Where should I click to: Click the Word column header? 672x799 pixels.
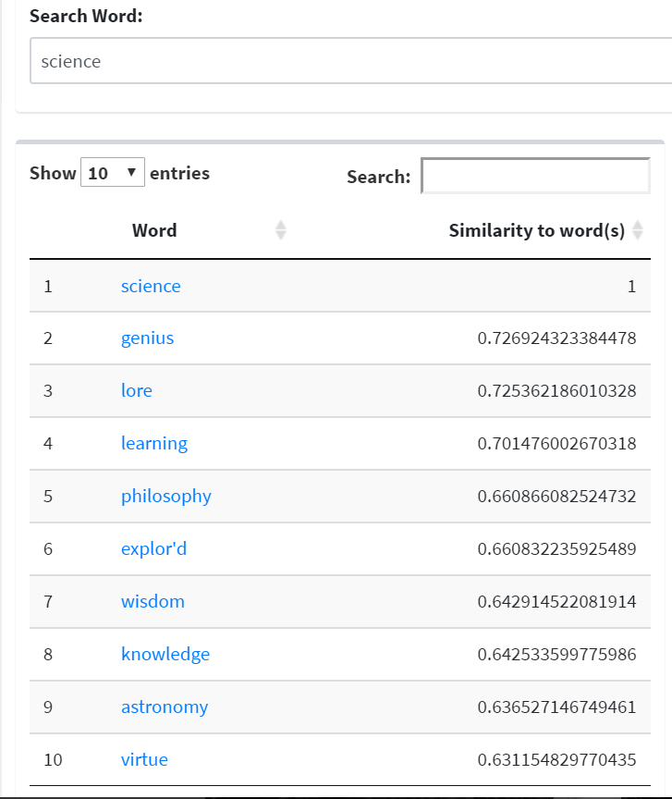154,230
